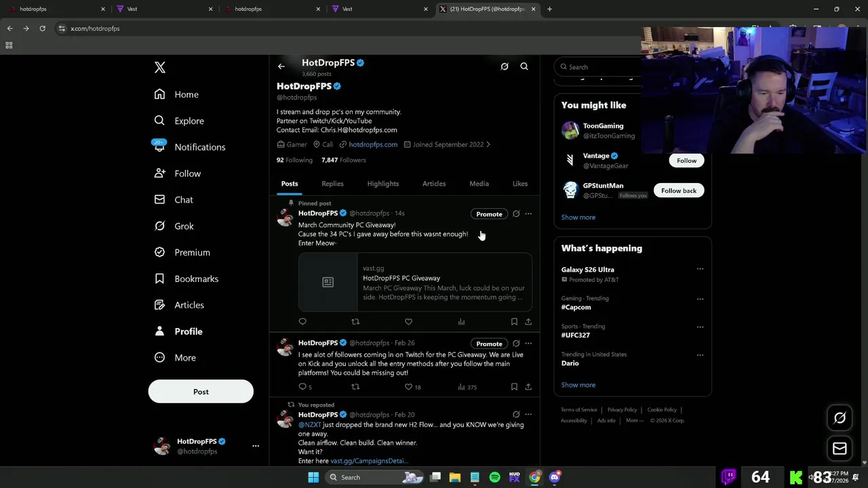868x488 pixels.
Task: Open the Terms of Service footer link
Action: 579,409
